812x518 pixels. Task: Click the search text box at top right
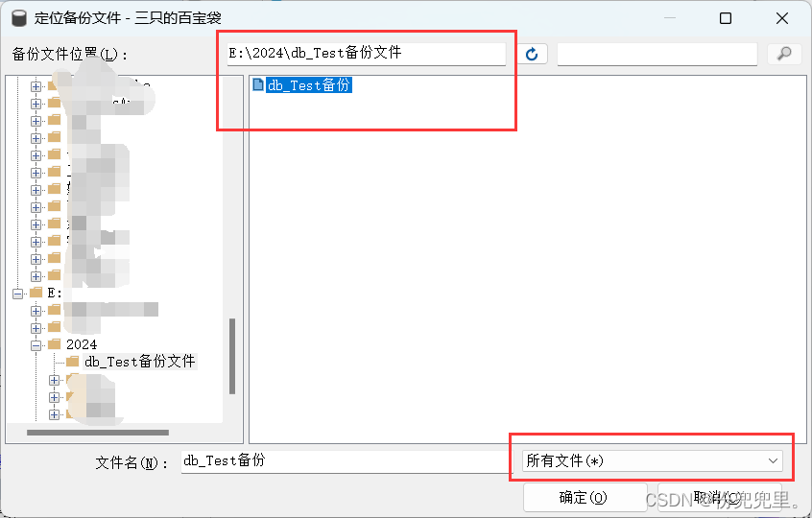[x=657, y=54]
